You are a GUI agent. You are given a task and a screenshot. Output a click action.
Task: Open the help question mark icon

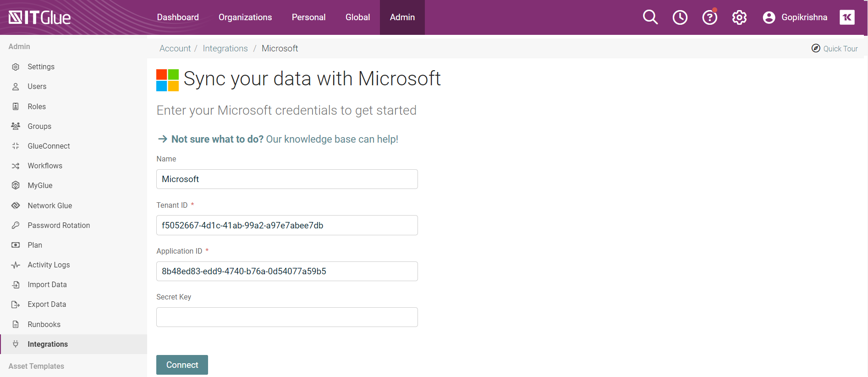pos(710,17)
